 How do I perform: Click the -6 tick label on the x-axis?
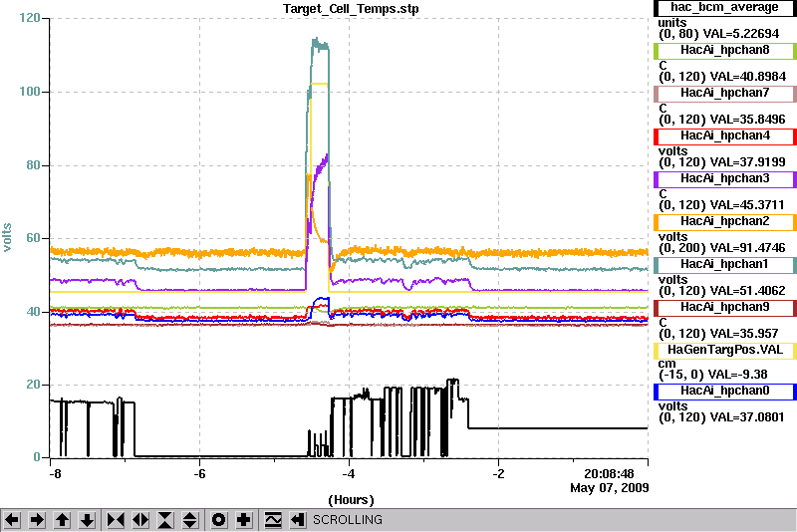(x=199, y=474)
